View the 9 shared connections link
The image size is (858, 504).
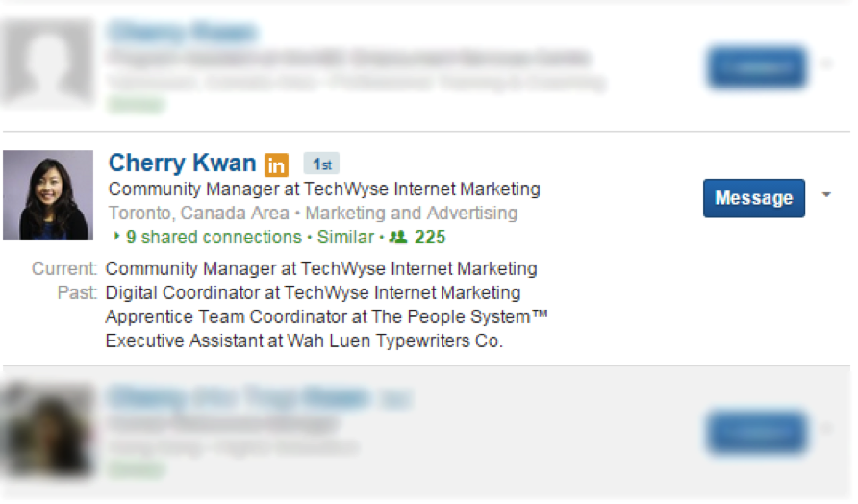coord(214,237)
